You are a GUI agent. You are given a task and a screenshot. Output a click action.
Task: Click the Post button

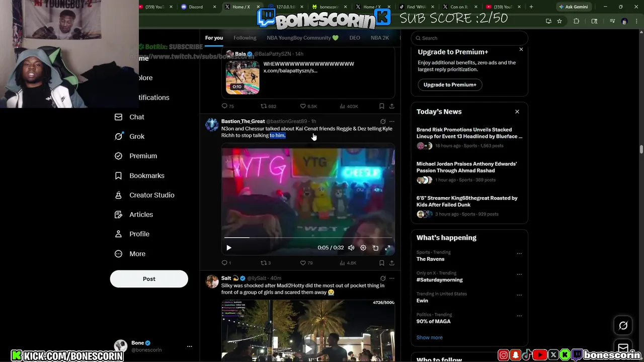[x=149, y=279]
